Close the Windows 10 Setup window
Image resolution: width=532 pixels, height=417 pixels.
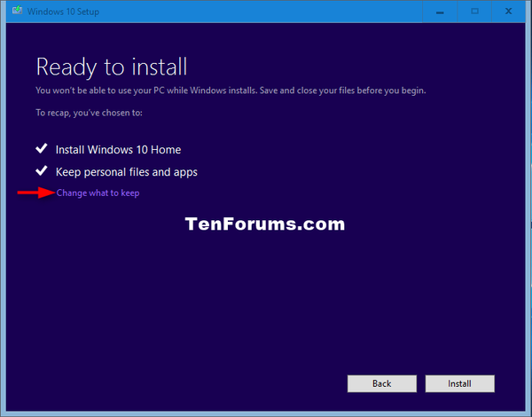point(512,12)
